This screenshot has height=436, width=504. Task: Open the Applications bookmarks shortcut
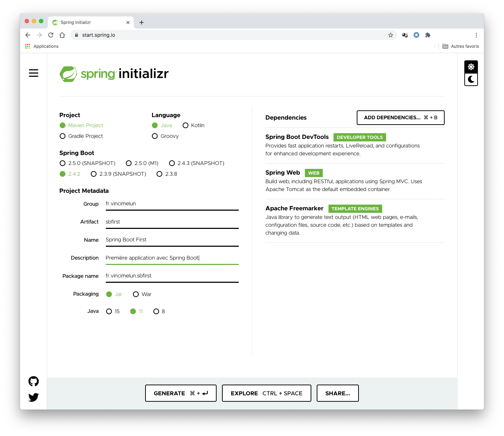click(x=42, y=46)
